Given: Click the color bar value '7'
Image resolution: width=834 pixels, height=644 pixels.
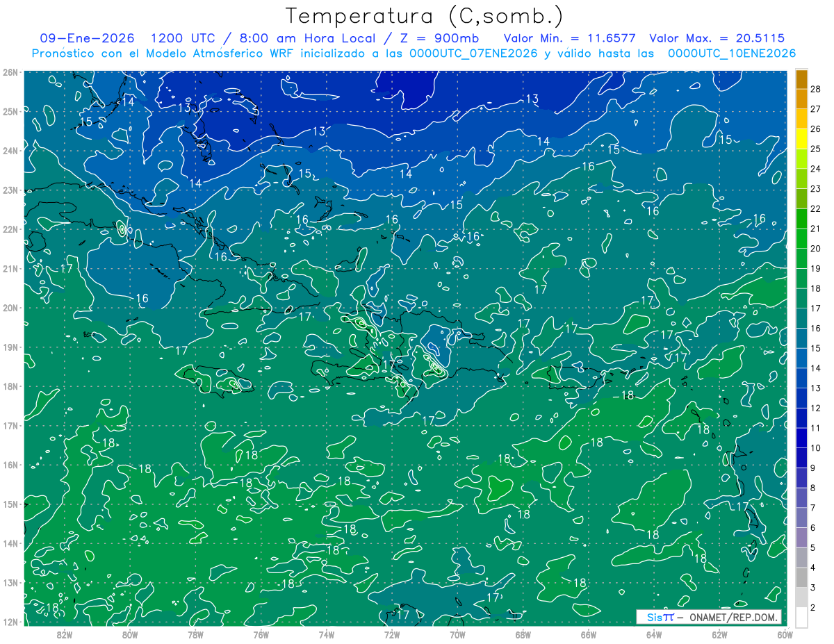Looking at the screenshot, I should 813,508.
